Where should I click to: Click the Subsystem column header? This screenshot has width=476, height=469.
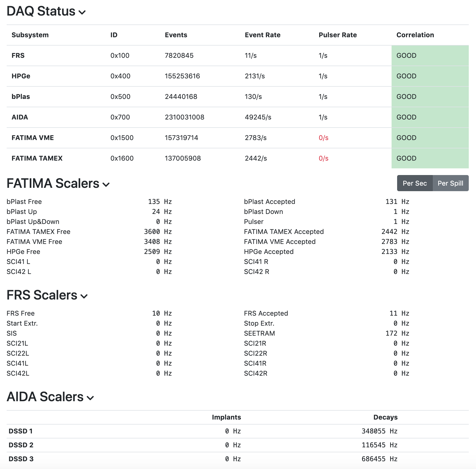(30, 35)
